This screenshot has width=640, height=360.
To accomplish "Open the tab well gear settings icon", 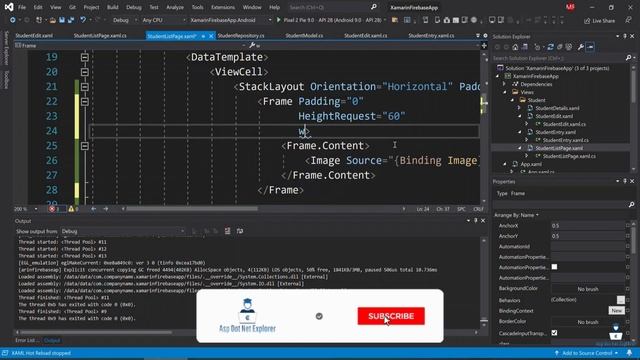I will pos(485,36).
